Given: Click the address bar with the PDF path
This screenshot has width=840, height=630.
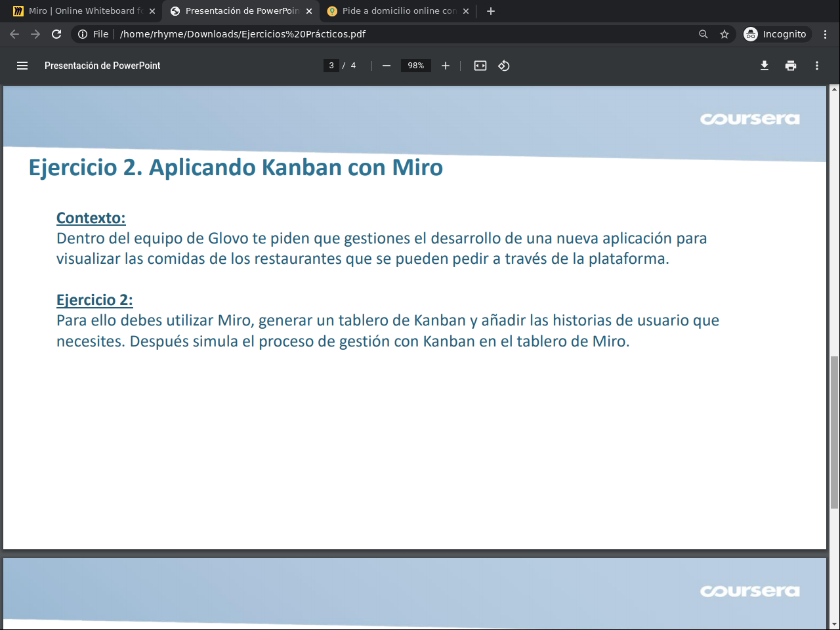Looking at the screenshot, I should click(404, 34).
